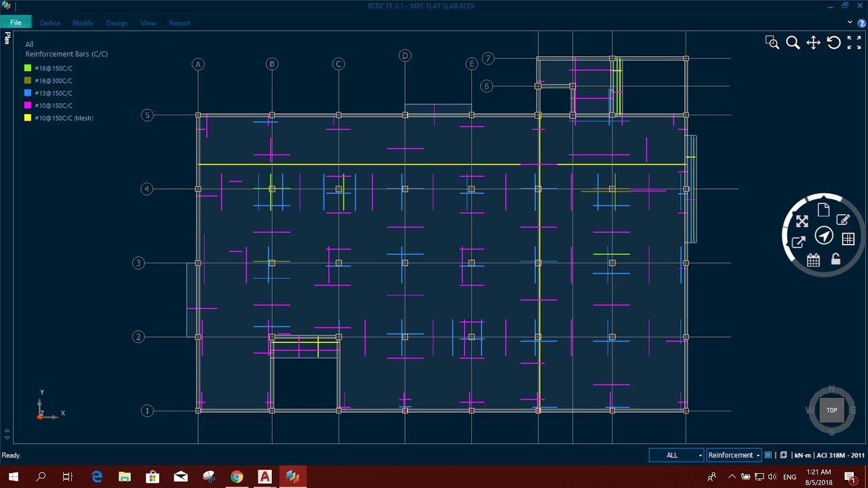Click the Rotate view icon

[x=833, y=42]
